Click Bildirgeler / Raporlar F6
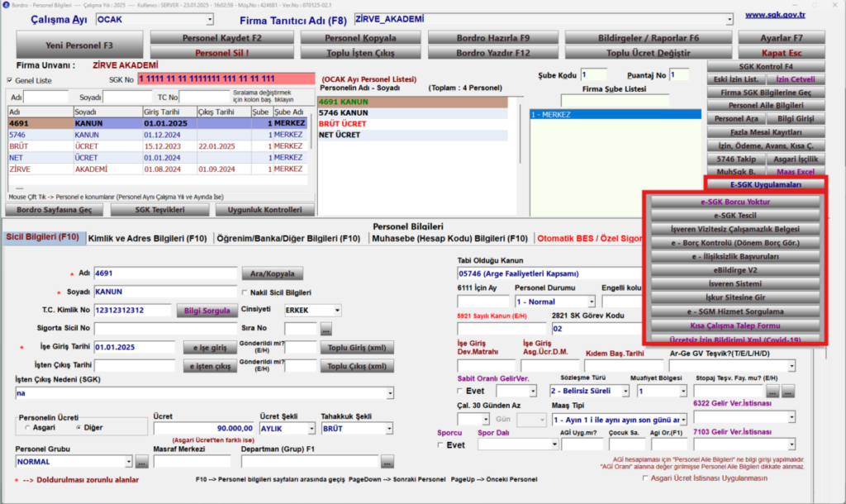 pyautogui.click(x=648, y=38)
